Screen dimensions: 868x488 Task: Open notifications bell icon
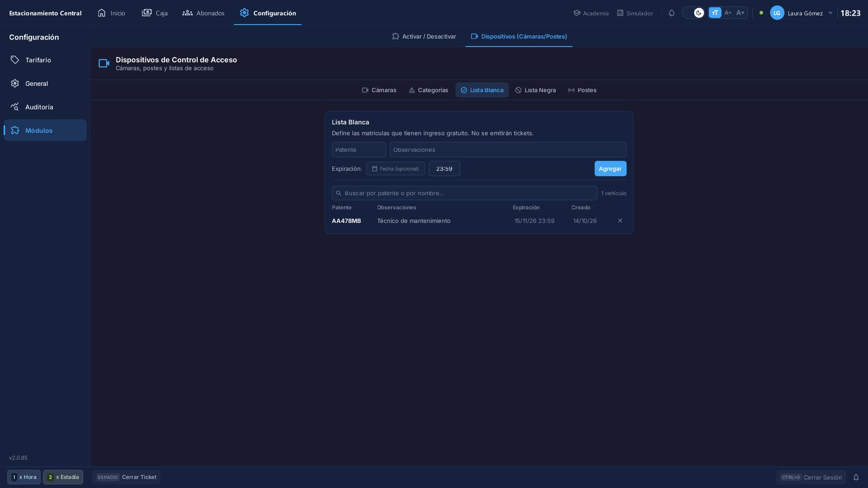coord(856,477)
